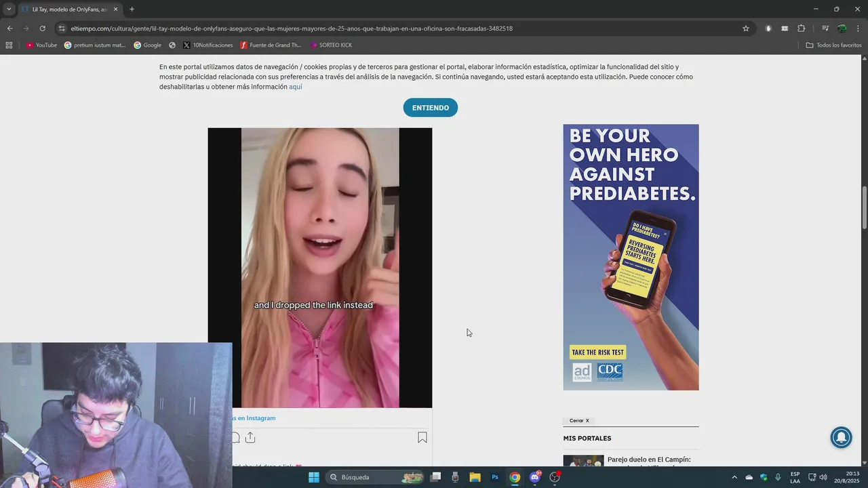Image resolution: width=868 pixels, height=488 pixels.
Task: Open the Chrome three-dot menu
Action: (858, 28)
